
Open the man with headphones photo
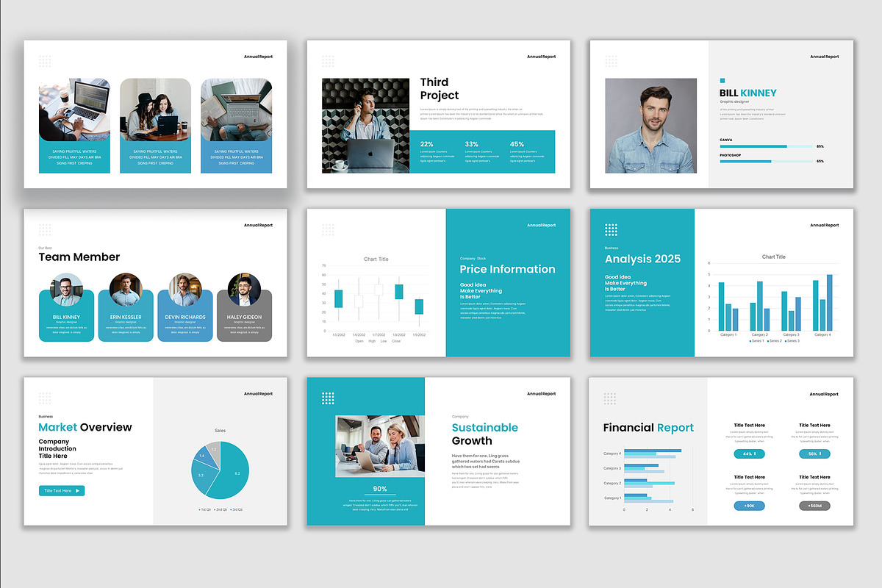(x=365, y=126)
